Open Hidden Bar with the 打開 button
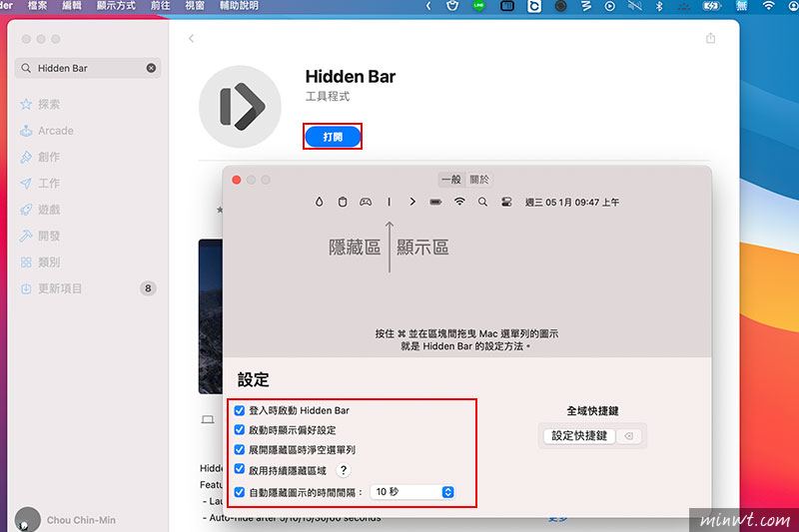The image size is (799, 532). (x=333, y=137)
